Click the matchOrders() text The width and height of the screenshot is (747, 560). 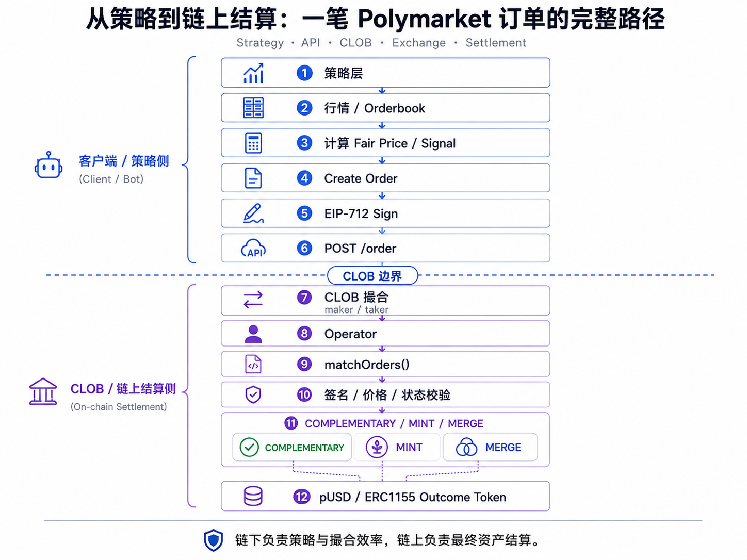click(367, 365)
